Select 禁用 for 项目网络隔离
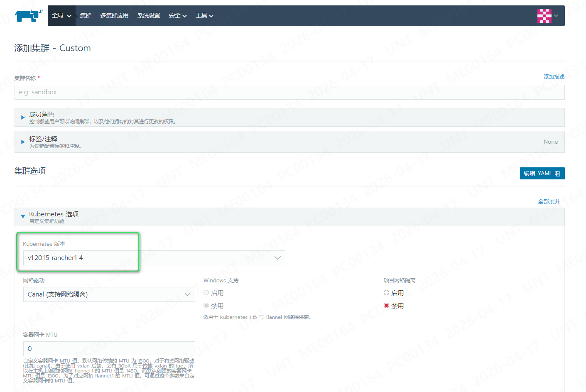Screen dimensions: 586x392 (386, 306)
